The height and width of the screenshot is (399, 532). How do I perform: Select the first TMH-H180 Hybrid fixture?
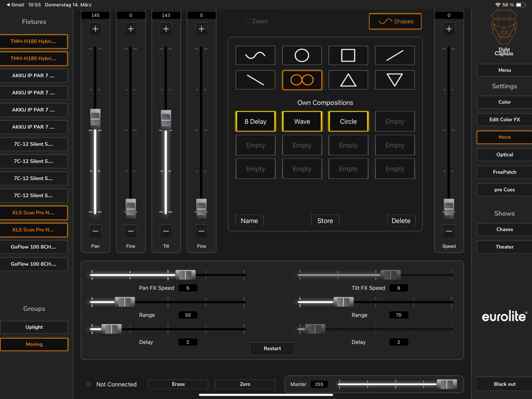(34, 41)
